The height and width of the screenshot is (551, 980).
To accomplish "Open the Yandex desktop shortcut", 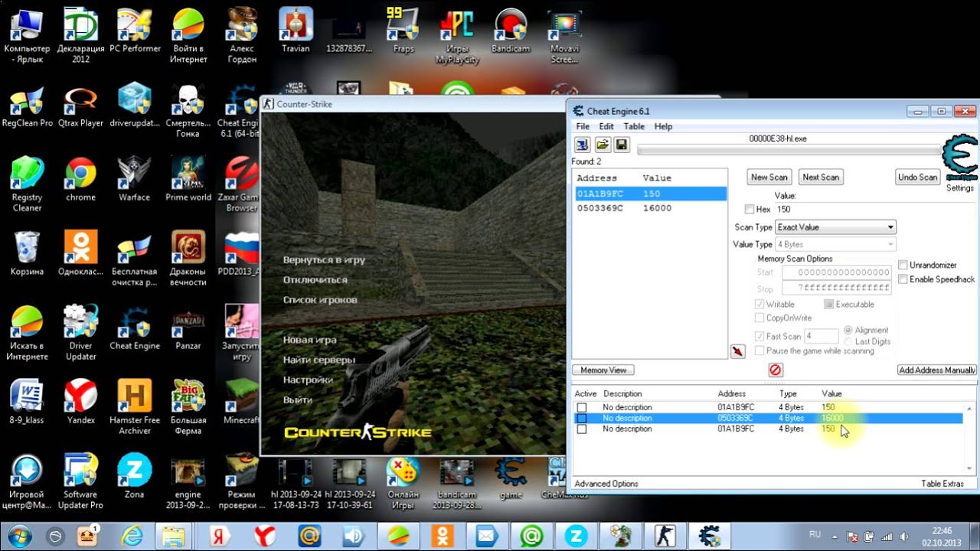I will [x=80, y=402].
